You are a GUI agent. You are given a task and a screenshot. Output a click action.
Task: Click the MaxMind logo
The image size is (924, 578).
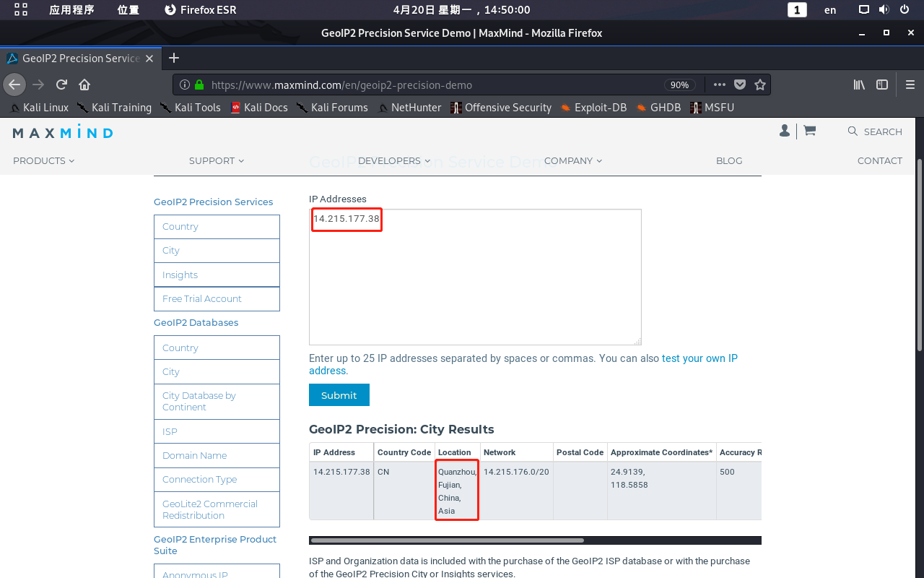point(63,132)
